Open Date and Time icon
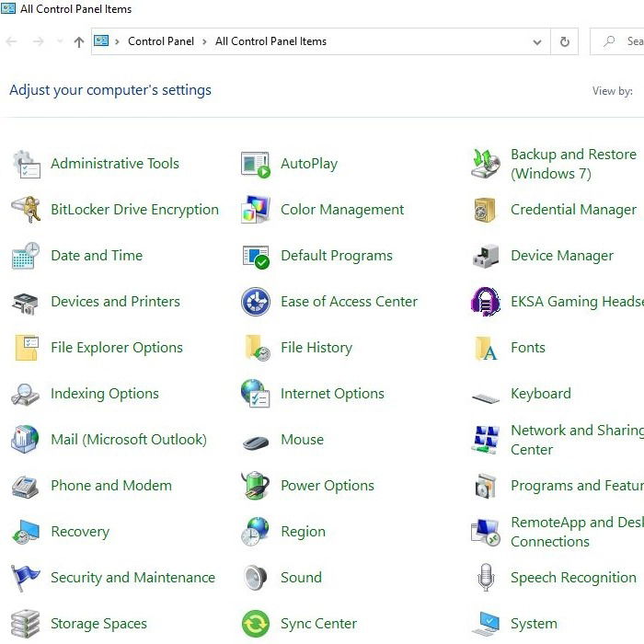 (x=26, y=256)
